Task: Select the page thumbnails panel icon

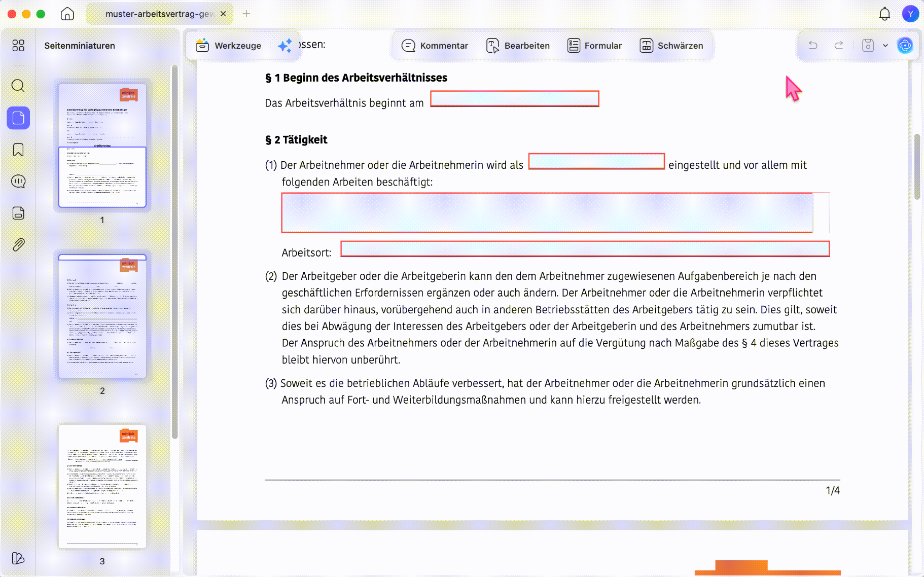Action: tap(18, 118)
